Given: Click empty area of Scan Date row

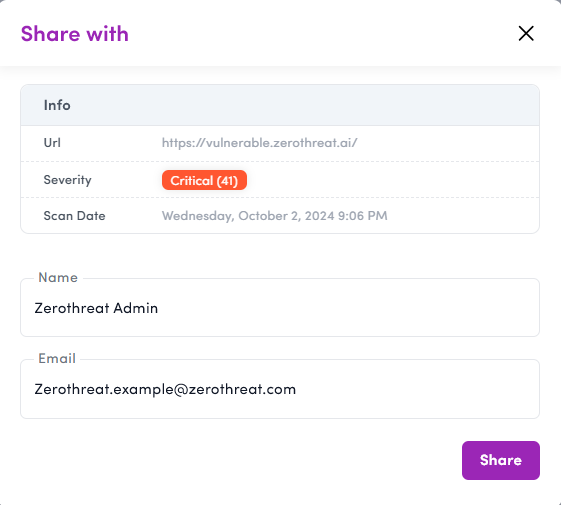Looking at the screenshot, I should tap(463, 216).
